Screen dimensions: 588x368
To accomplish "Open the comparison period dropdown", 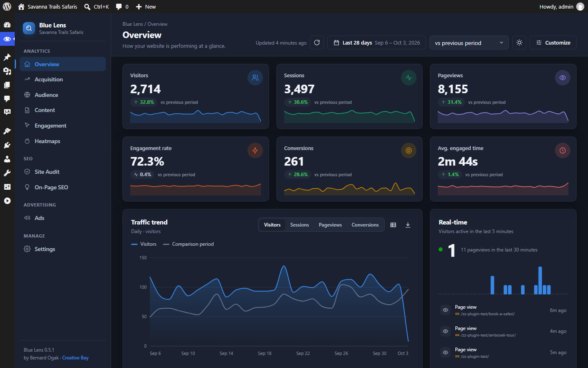I will 469,43.
